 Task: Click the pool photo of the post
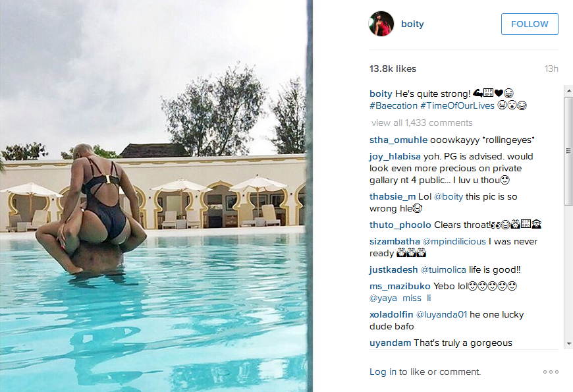(153, 196)
